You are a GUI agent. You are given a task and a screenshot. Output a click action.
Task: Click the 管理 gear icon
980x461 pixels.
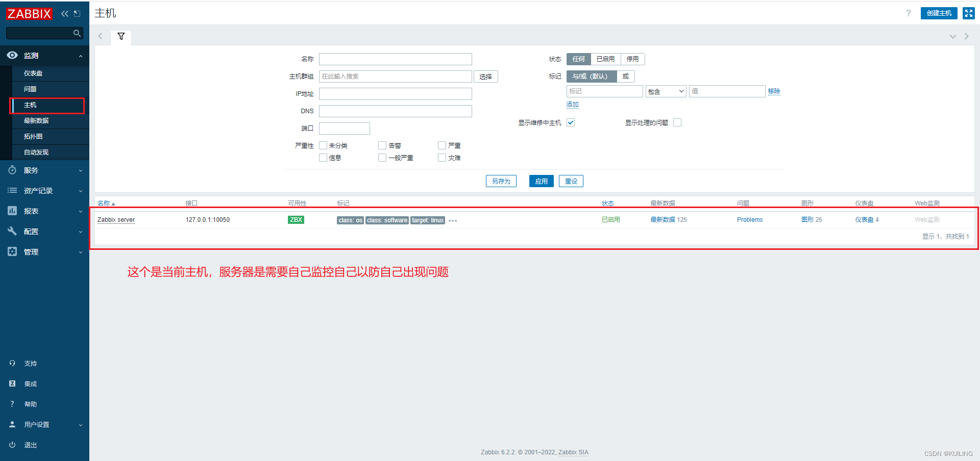[12, 251]
